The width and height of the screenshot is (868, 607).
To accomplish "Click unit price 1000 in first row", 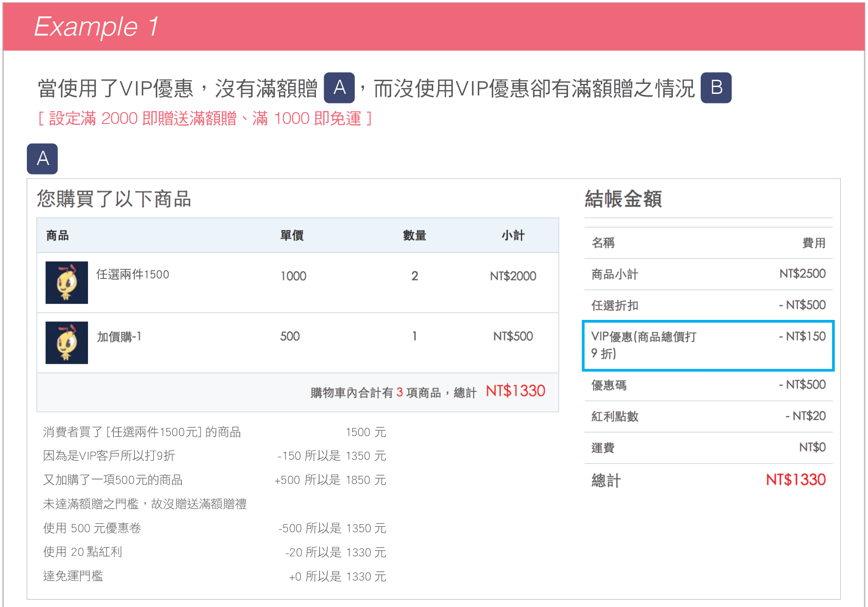I will [x=293, y=276].
